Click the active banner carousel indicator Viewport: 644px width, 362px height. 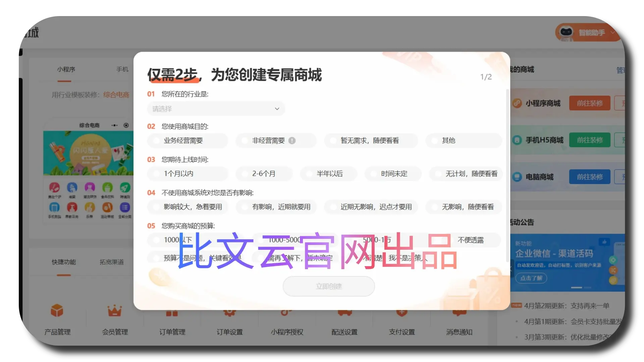click(577, 288)
